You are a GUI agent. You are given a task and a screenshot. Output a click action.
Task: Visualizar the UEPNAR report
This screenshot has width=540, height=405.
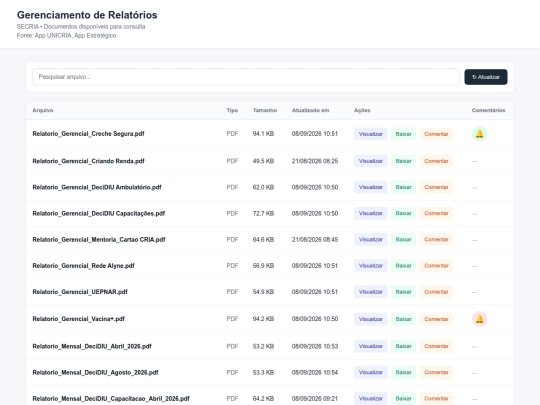pyautogui.click(x=371, y=292)
